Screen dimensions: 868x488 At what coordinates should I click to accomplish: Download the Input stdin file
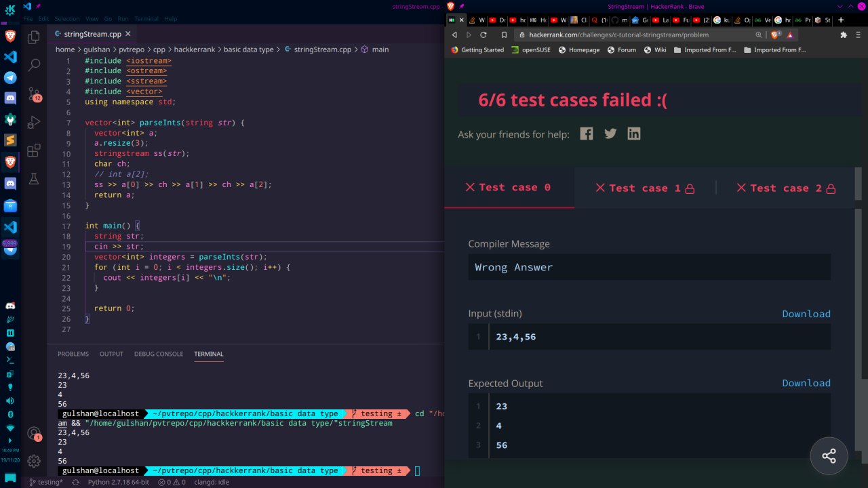[806, 314]
